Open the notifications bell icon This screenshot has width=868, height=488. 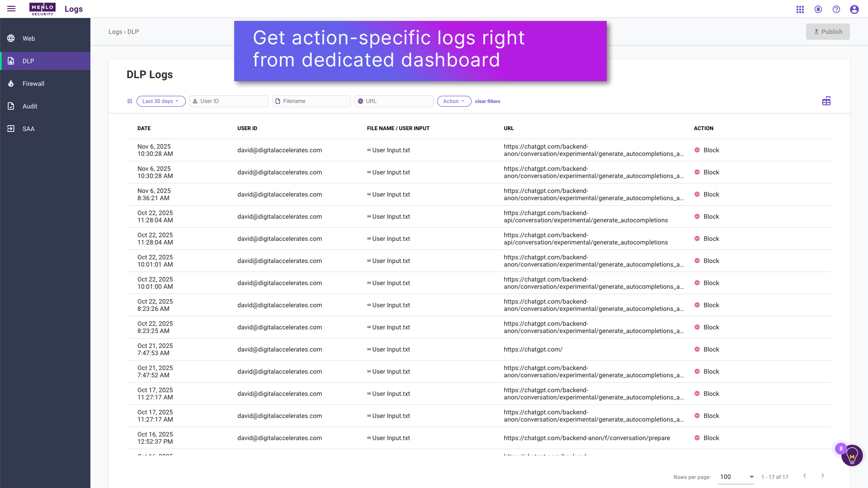(818, 9)
